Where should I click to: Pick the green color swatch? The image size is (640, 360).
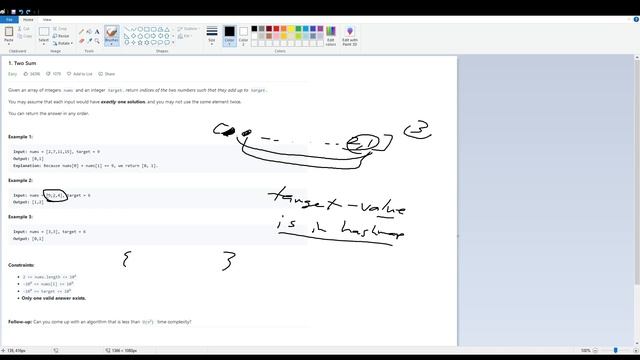tap(298, 29)
